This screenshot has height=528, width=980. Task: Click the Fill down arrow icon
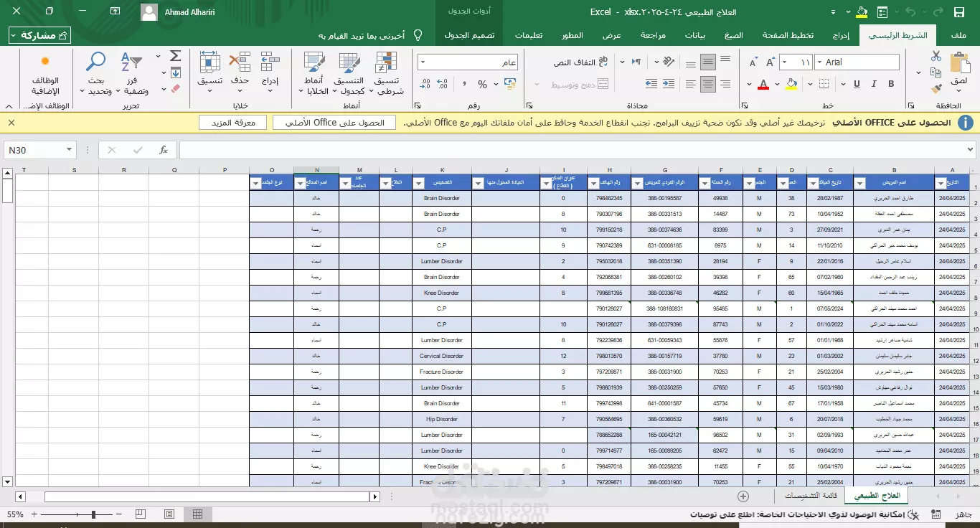coord(175,72)
